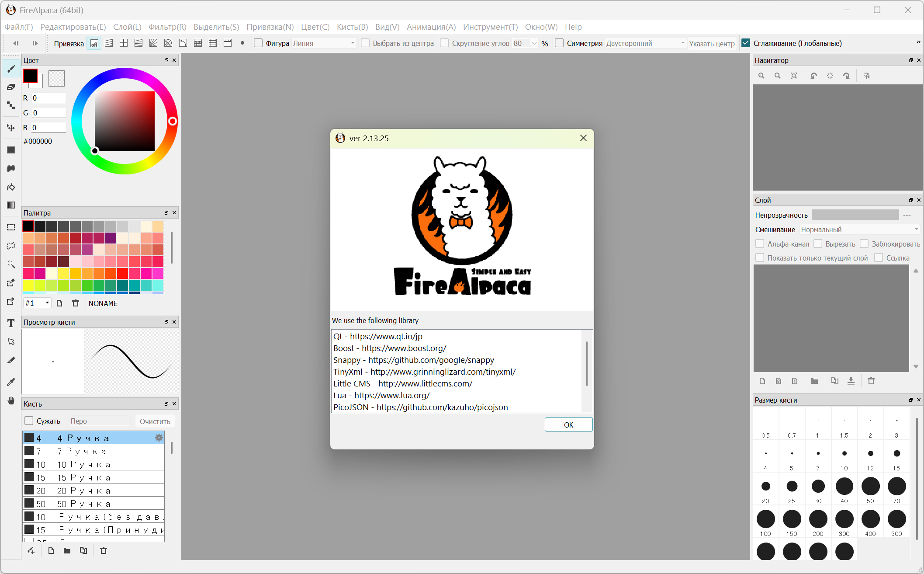Open the Фигура Линия dropdown
Image resolution: width=924 pixels, height=574 pixels.
point(323,43)
